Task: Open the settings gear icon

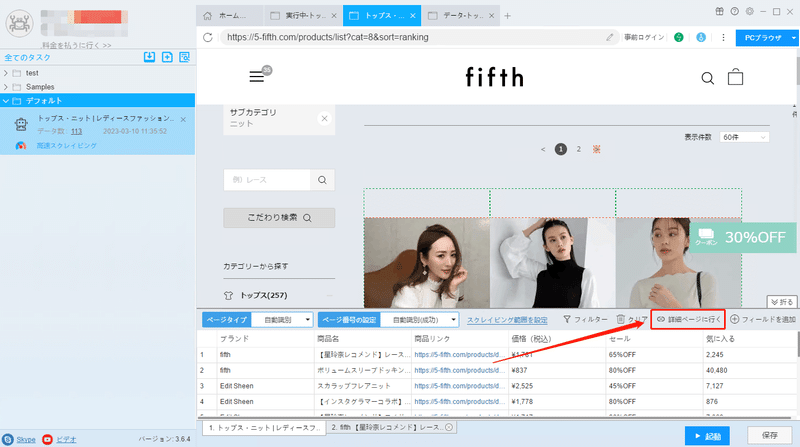Action: click(x=749, y=11)
